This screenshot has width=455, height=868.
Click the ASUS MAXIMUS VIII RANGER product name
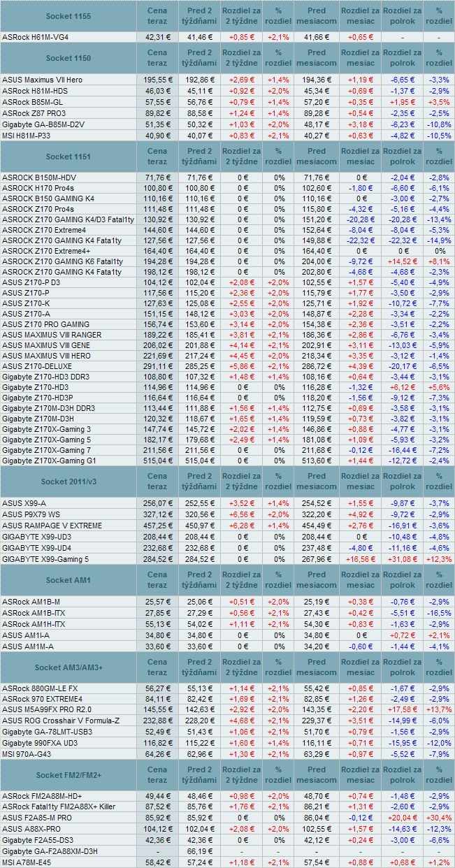tap(52, 335)
